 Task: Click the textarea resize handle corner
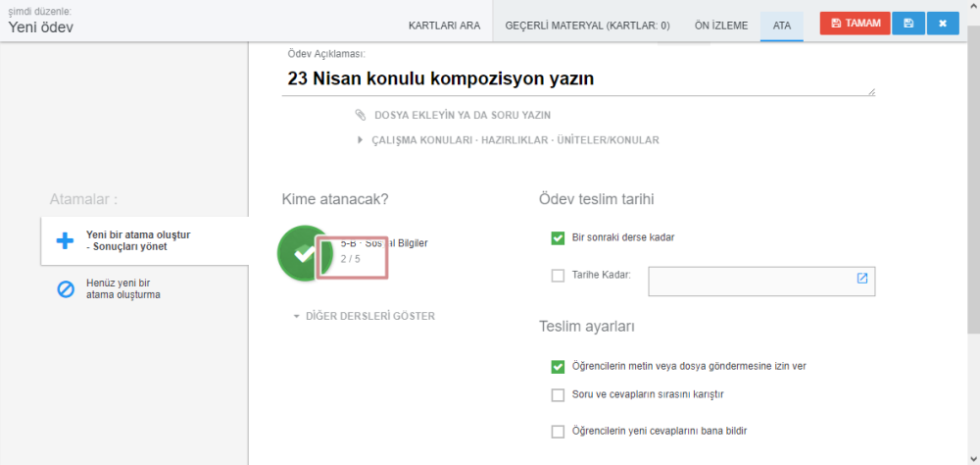(871, 92)
